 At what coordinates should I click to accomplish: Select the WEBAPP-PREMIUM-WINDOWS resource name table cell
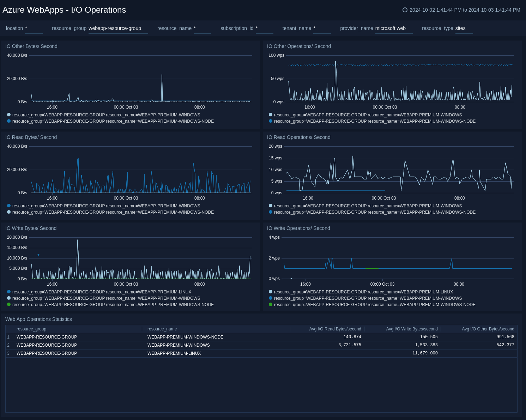coord(179,345)
